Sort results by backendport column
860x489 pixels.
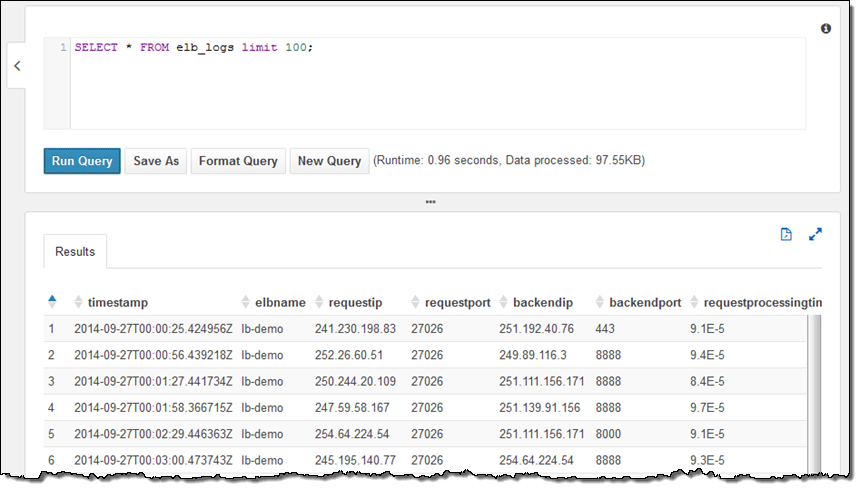[x=640, y=302]
